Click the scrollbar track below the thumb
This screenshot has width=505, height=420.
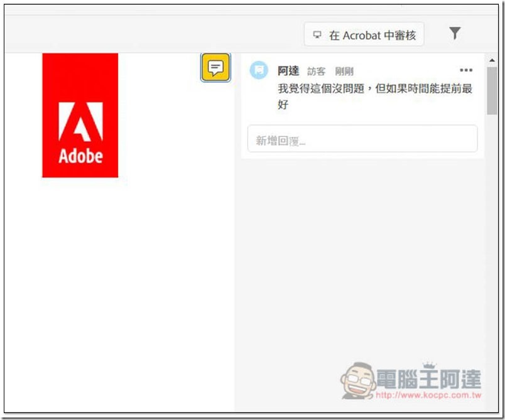coord(492,257)
